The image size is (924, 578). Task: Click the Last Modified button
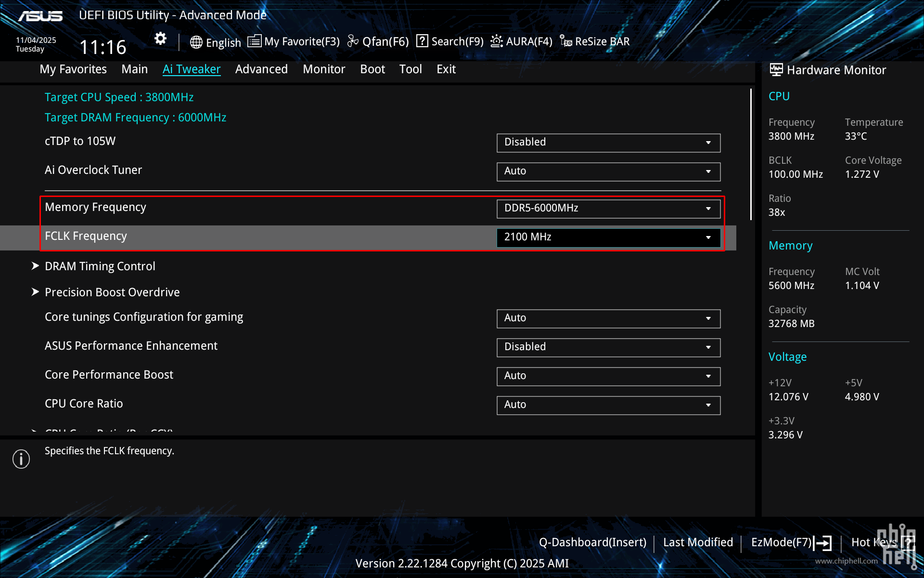click(698, 543)
